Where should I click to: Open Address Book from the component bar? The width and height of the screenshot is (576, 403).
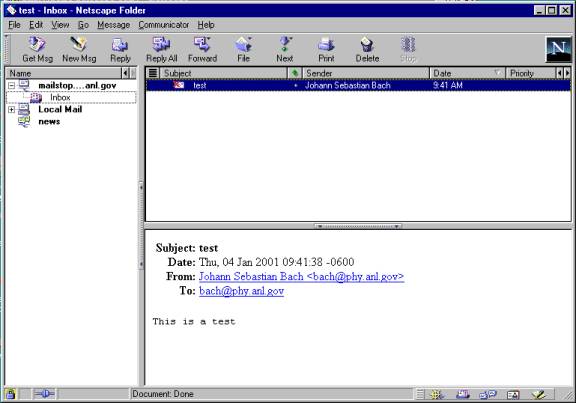click(513, 395)
